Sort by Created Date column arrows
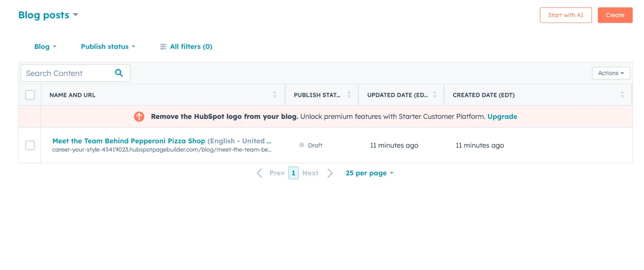This screenshot has width=644, height=270. coord(622,94)
